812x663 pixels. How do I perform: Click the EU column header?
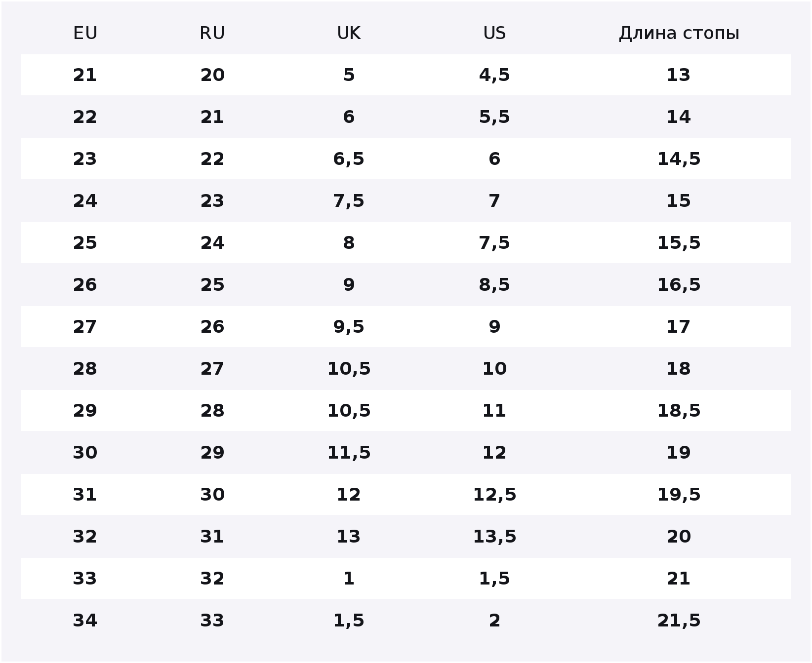tap(85, 33)
